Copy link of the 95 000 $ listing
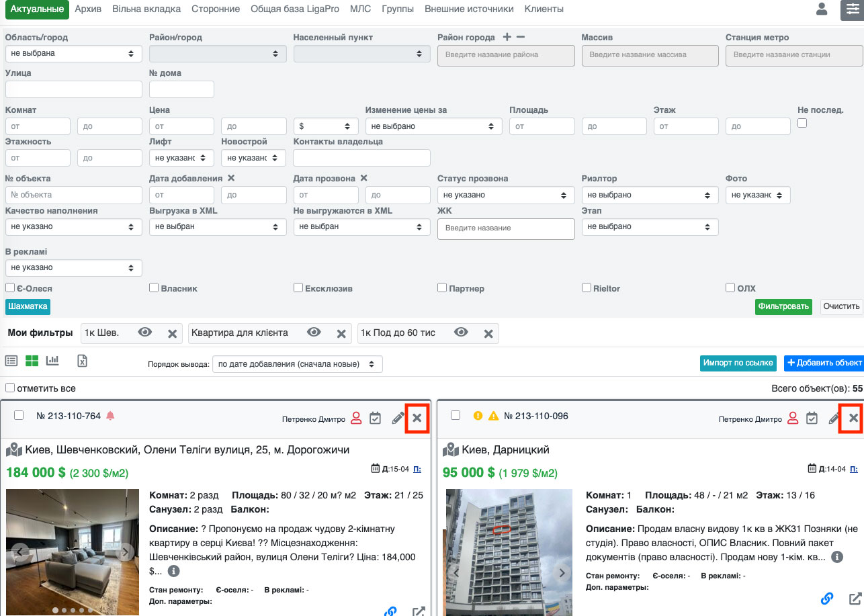This screenshot has height=616, width=864. point(827,599)
